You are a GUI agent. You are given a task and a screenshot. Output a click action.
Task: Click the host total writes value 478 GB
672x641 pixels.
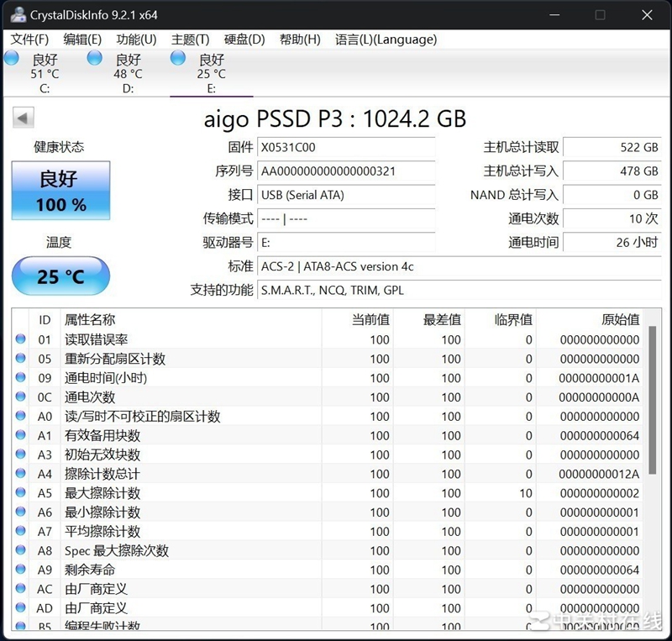point(612,171)
